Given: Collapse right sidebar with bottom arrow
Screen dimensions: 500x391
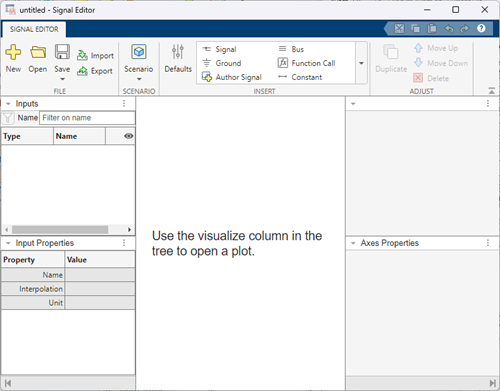Looking at the screenshot, I should [492, 383].
